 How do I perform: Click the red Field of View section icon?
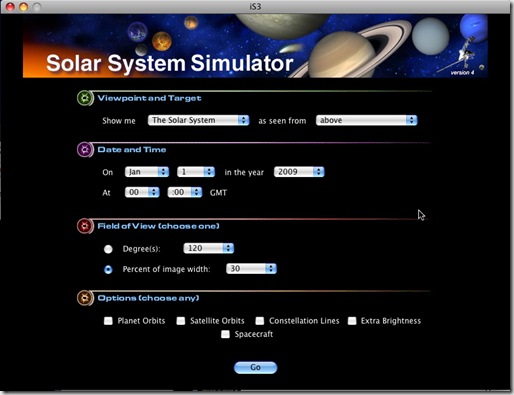tap(85, 226)
